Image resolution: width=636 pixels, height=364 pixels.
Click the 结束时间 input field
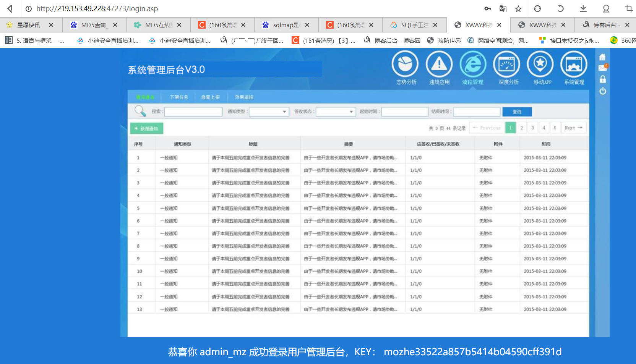[x=477, y=112]
